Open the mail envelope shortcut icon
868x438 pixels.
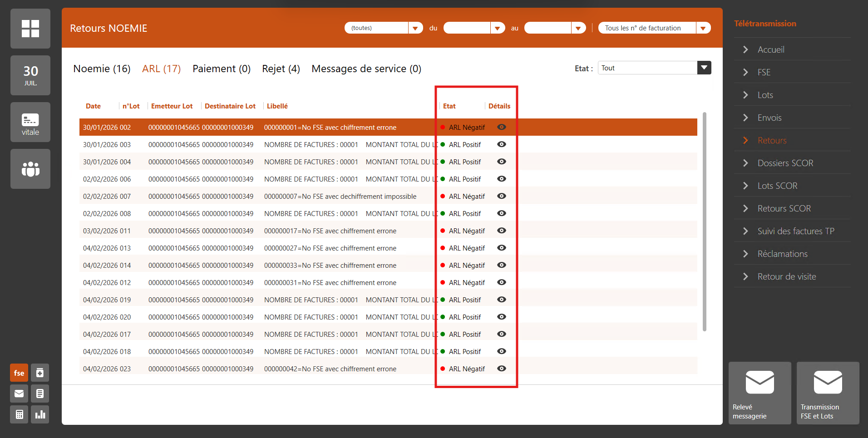point(19,394)
